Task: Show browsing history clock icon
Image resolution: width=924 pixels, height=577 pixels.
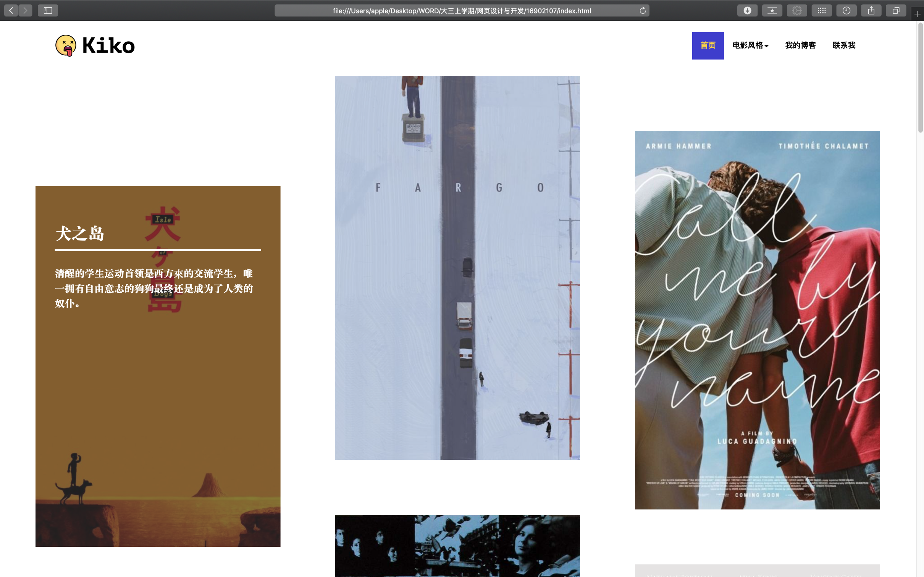Action: [x=846, y=10]
